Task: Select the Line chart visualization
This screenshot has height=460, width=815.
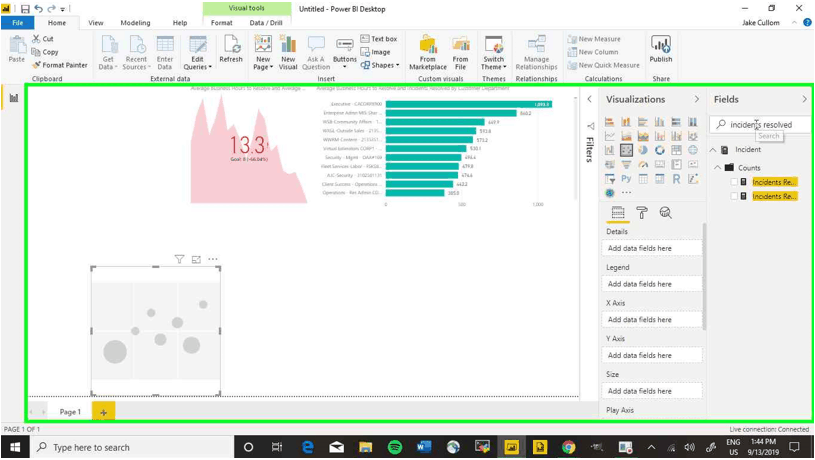Action: tap(610, 136)
